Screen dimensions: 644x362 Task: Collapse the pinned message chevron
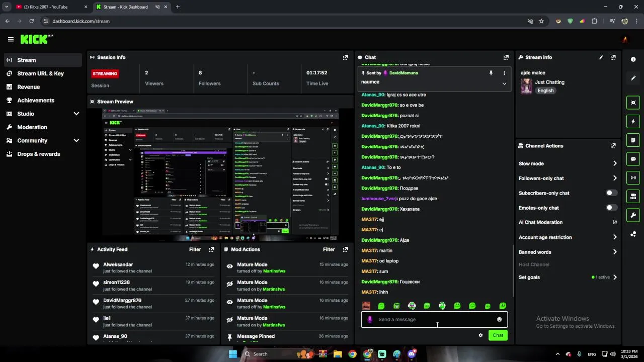[x=504, y=83]
